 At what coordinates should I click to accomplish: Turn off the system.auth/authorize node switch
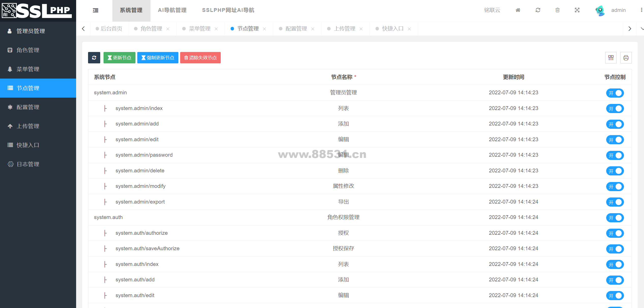coord(615,233)
